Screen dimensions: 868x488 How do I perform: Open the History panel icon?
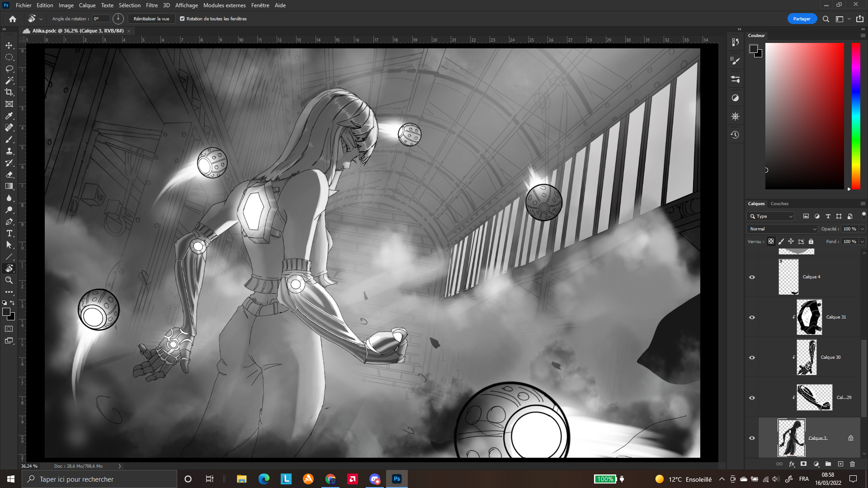735,135
